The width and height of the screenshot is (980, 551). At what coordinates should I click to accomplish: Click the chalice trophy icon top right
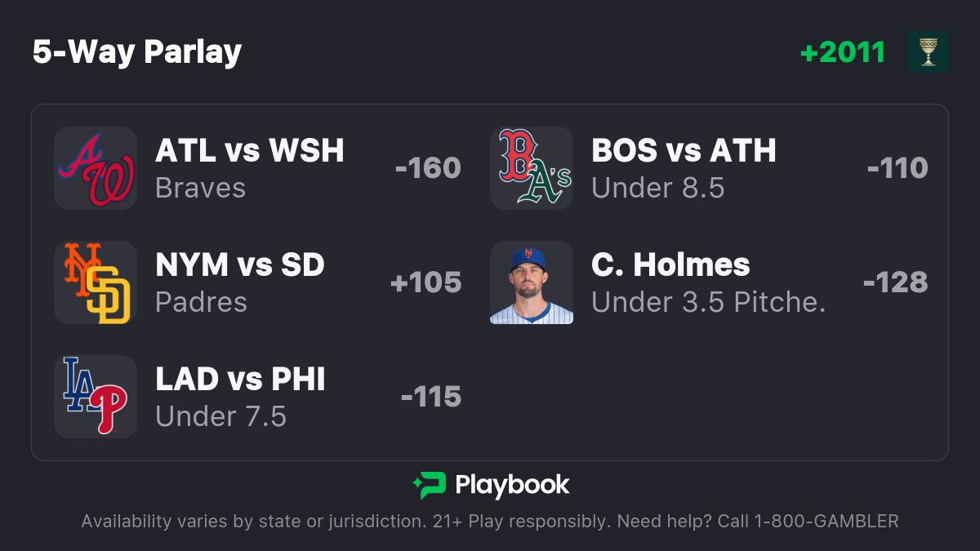(x=928, y=52)
